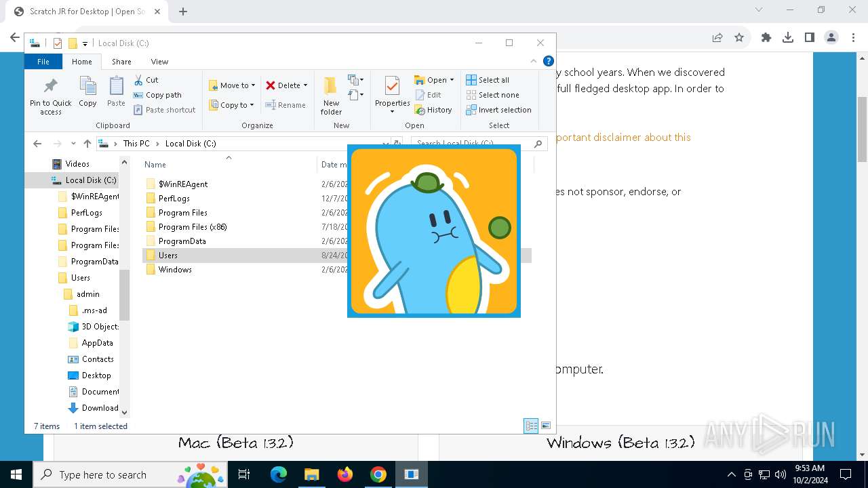Bookmark the page with the Chrome star
This screenshot has width=868, height=488.
(x=739, y=38)
